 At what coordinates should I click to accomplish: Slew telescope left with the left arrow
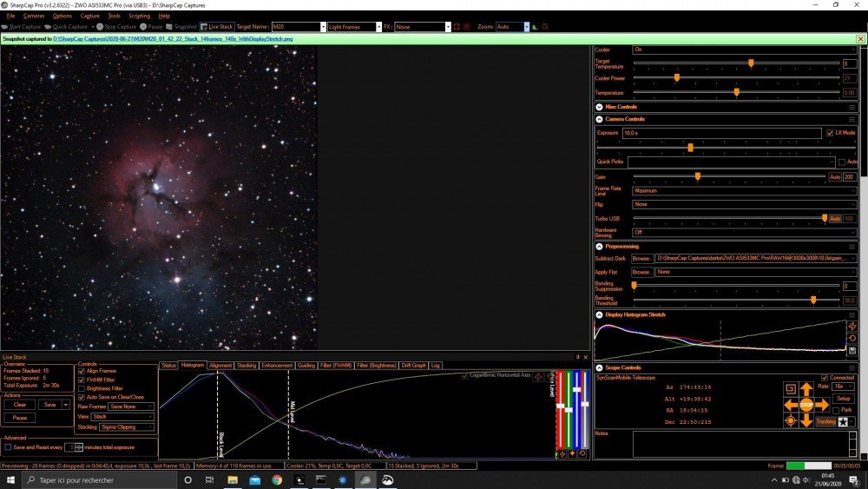click(x=791, y=405)
